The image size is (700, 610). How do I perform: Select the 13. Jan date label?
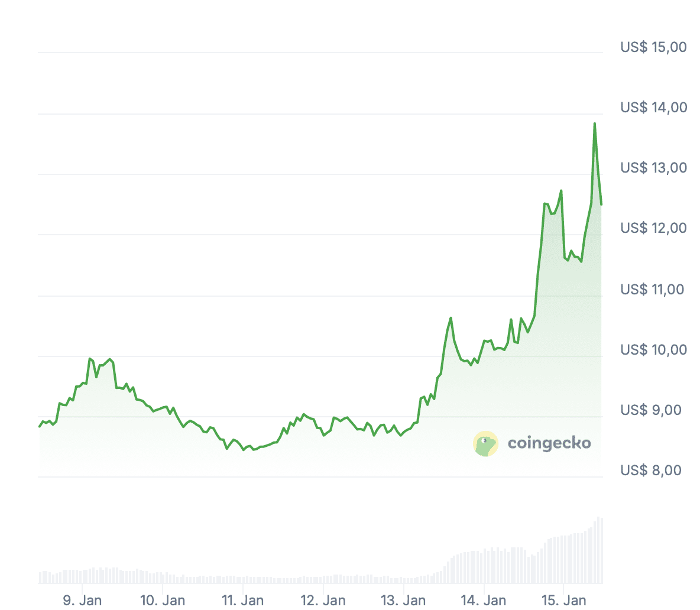pyautogui.click(x=403, y=600)
